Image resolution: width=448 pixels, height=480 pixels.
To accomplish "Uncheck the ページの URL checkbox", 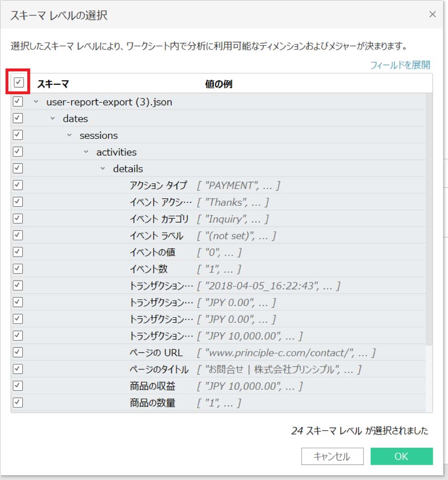I will 18,353.
